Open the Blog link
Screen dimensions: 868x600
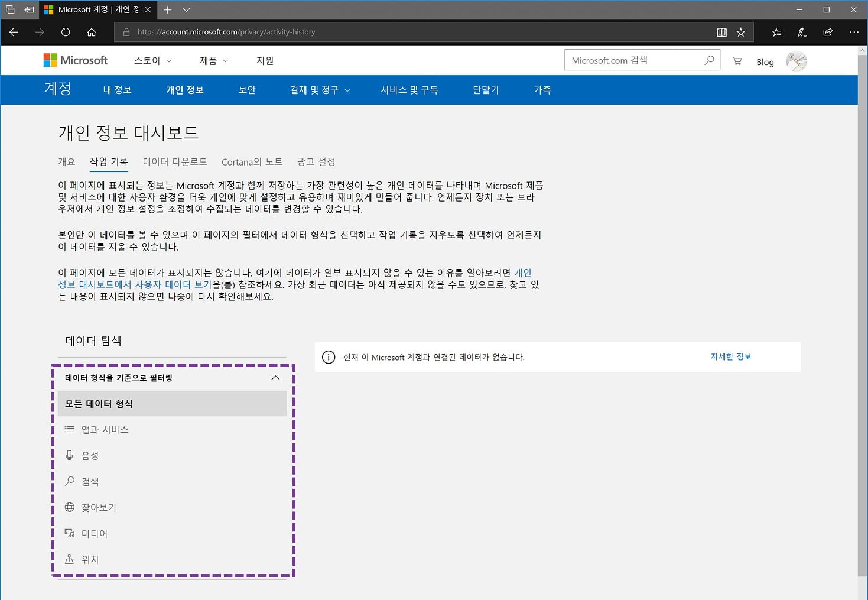click(765, 62)
